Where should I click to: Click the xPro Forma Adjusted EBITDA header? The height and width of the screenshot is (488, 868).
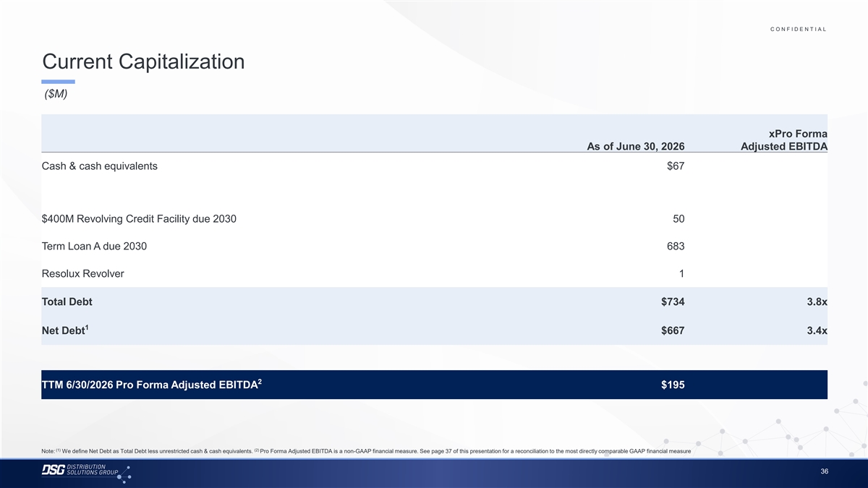tap(784, 140)
